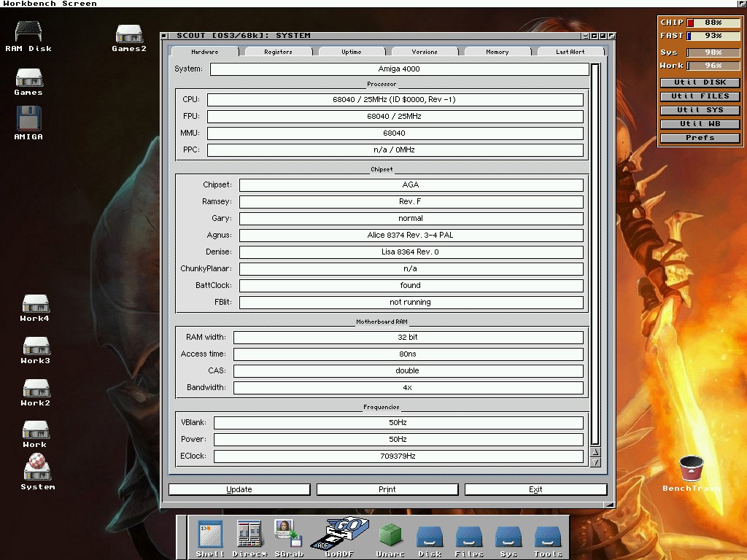The width and height of the screenshot is (747, 560).
Task: Click the Access time value 80ns
Action: coord(409,354)
